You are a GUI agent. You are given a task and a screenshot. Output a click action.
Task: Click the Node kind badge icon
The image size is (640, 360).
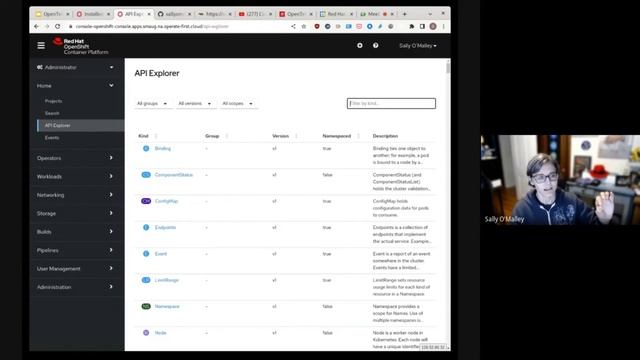146,333
